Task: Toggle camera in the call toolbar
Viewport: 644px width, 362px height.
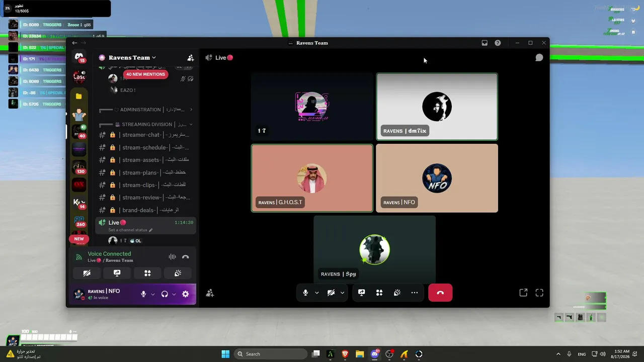Action: click(331, 293)
